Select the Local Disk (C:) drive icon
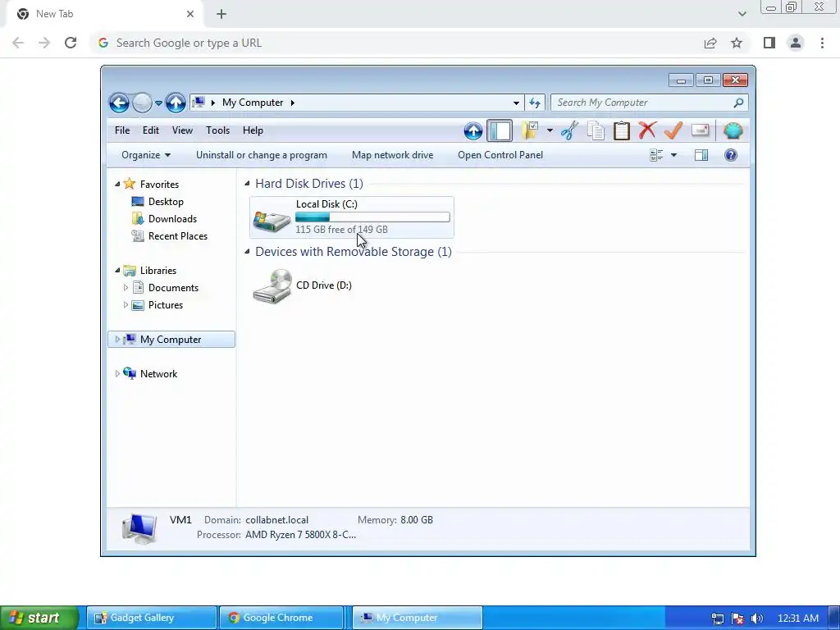 tap(272, 220)
